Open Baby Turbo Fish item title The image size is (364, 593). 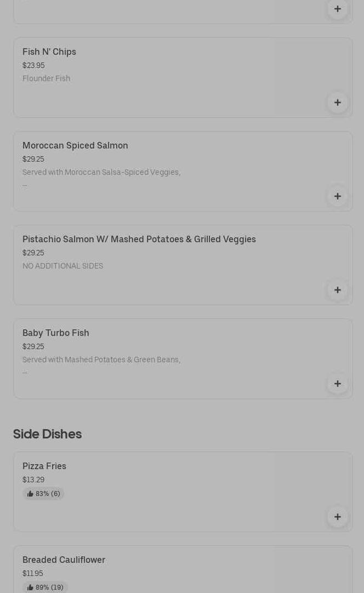55,333
